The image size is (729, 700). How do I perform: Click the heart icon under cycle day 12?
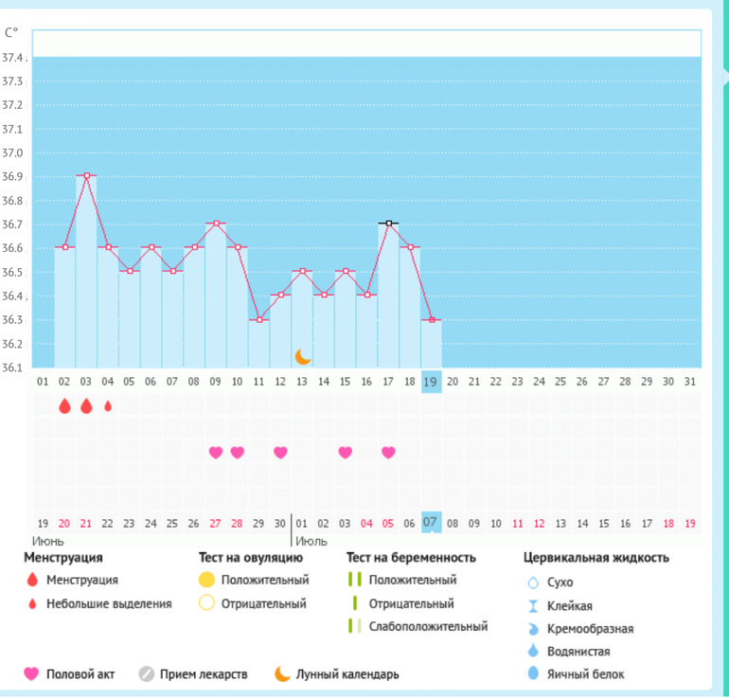coord(280,453)
